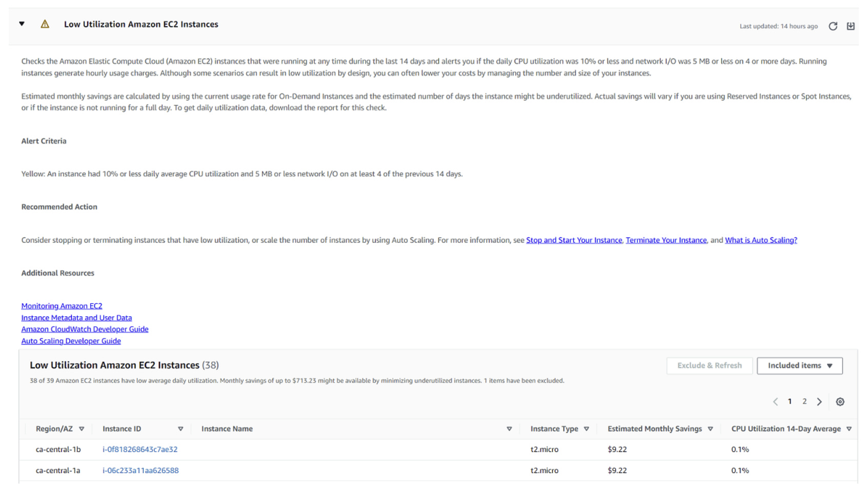Viewport: 868px width, 500px height.
Task: Open table preferences gear icon
Action: pos(840,402)
